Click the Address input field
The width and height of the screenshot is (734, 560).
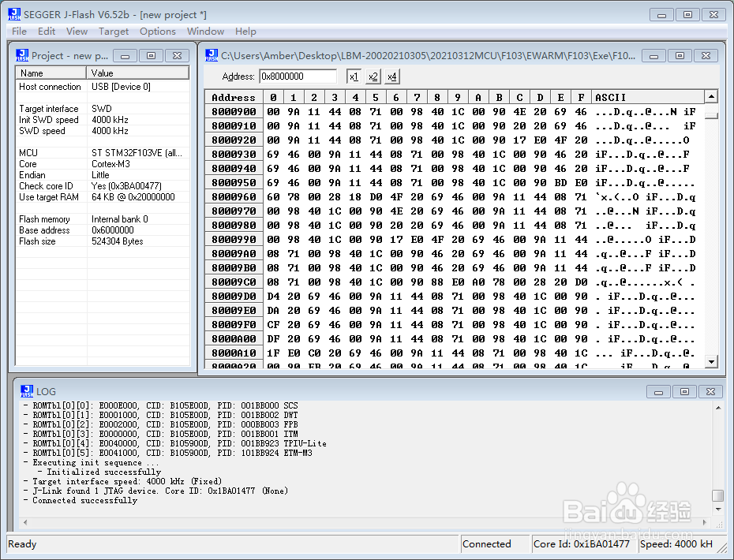pyautogui.click(x=298, y=77)
